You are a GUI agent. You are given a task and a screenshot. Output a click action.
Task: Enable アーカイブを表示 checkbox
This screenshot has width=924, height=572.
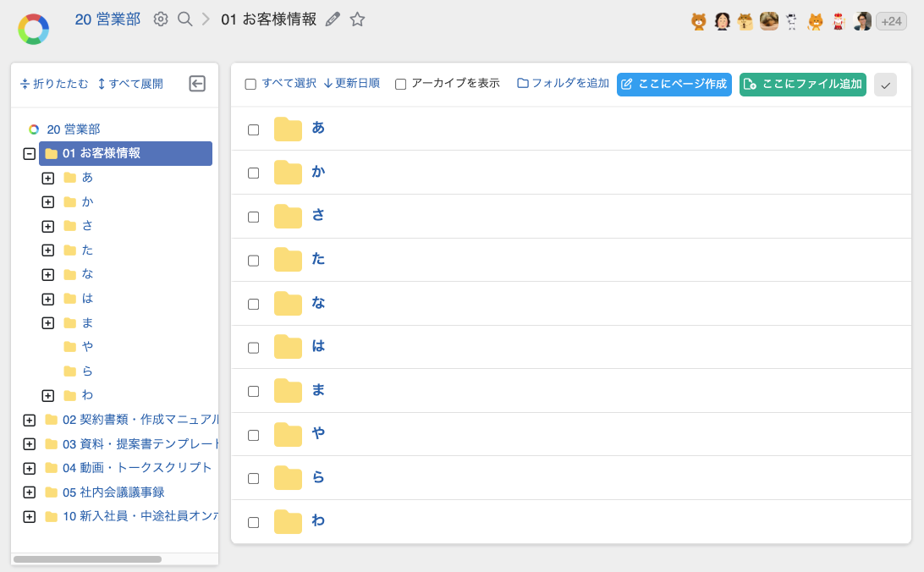pos(401,85)
